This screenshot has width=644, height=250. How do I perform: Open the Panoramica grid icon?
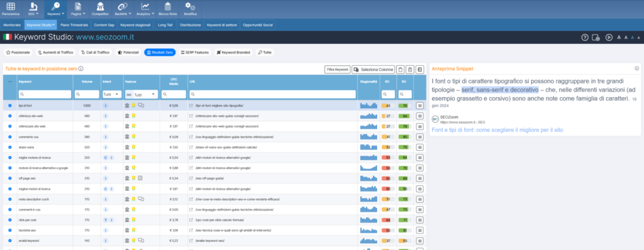point(11,6)
